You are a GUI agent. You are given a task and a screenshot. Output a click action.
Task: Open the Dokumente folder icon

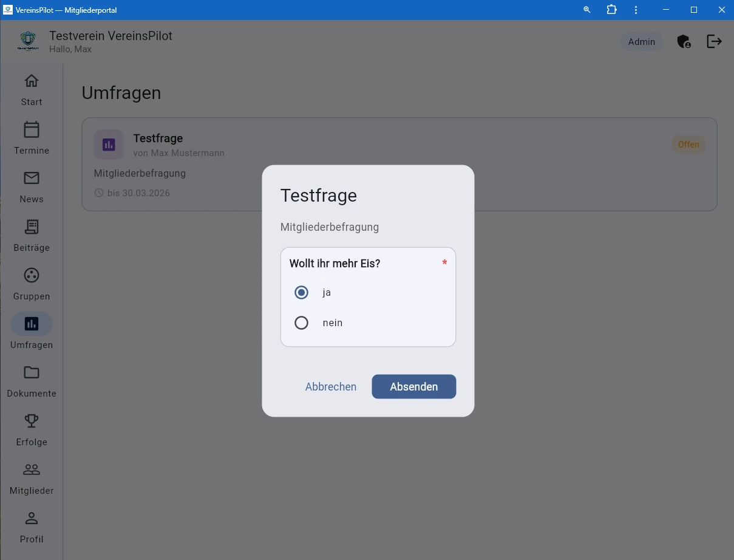coord(32,372)
